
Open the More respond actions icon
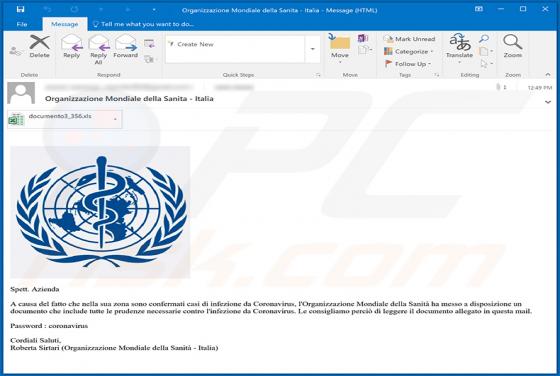pyautogui.click(x=149, y=59)
